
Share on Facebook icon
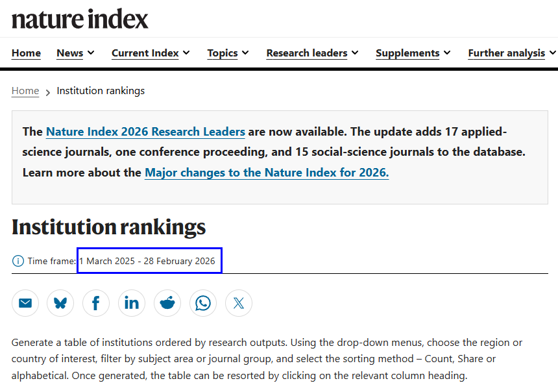96,303
